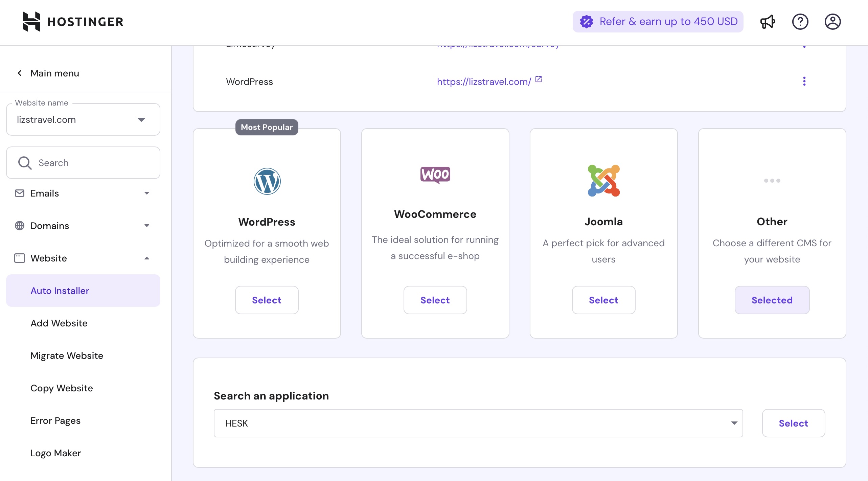Click the WordPress installed application name
Viewport: 868px width, 481px height.
[x=249, y=82]
